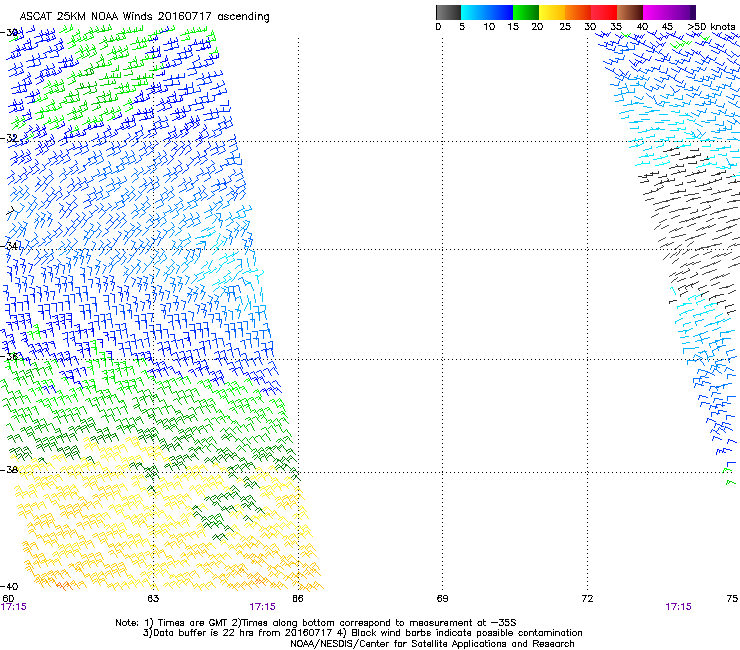Click the yellow 20–25 knot legend color segment

click(x=552, y=12)
